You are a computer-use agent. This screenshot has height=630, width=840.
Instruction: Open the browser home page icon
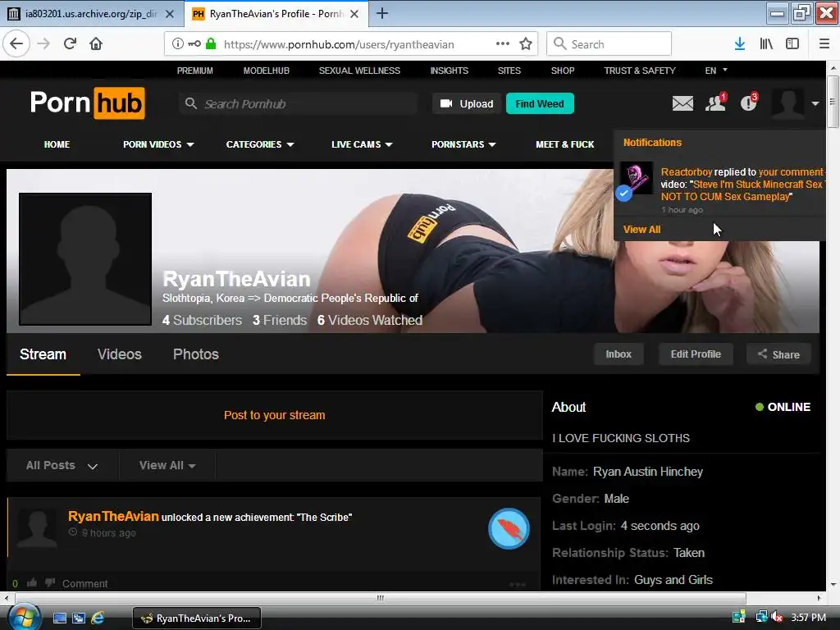point(96,44)
